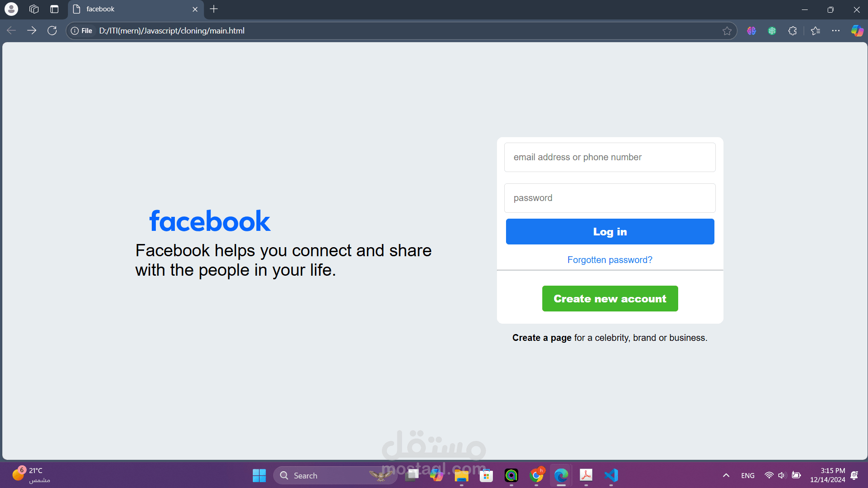This screenshot has width=868, height=488.
Task: Open the ChatGPT extension icon
Action: 772,31
